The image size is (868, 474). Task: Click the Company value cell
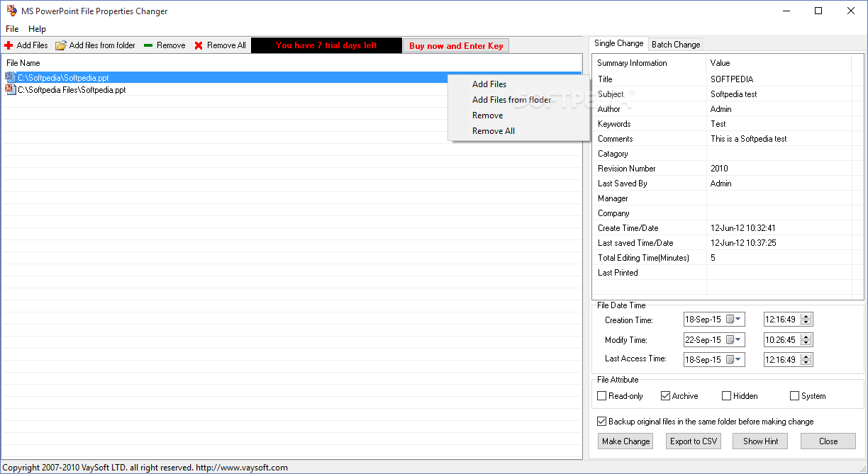779,213
